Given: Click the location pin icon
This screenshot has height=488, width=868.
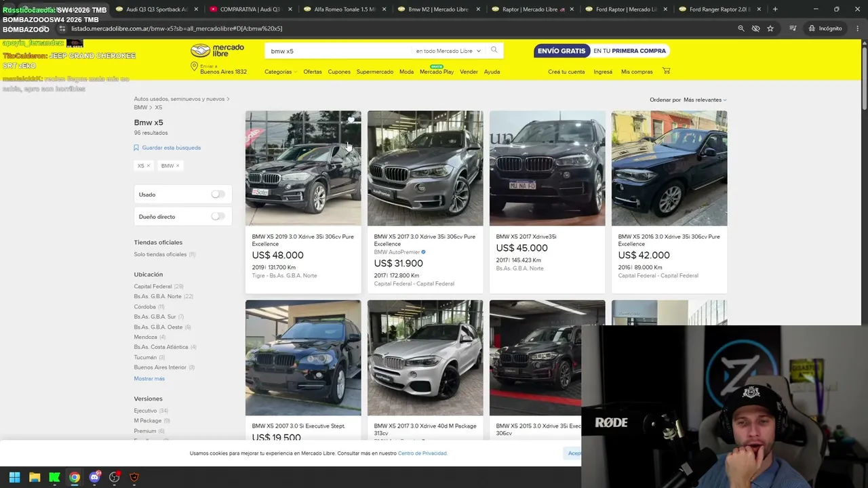Looking at the screenshot, I should [194, 67].
